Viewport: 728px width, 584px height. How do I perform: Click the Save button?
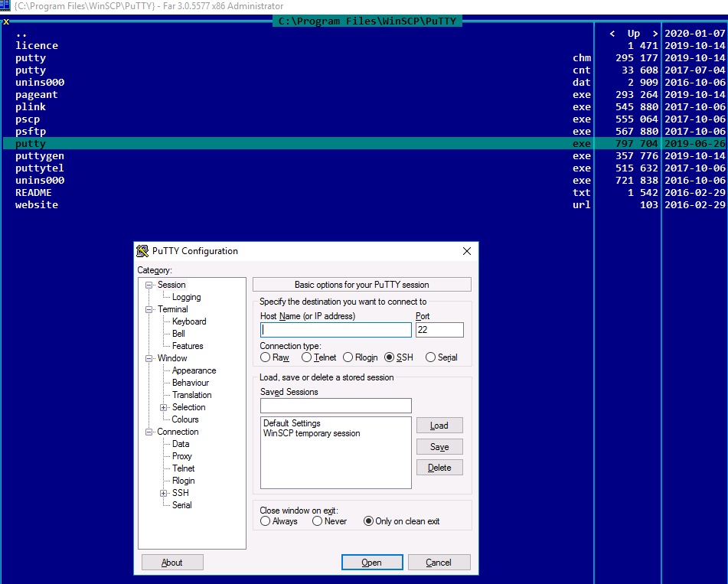(439, 447)
